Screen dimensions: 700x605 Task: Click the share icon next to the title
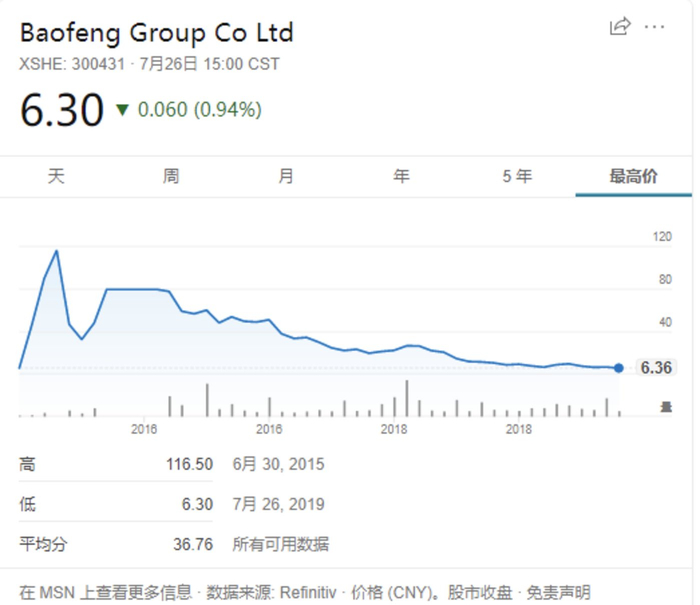(x=620, y=26)
